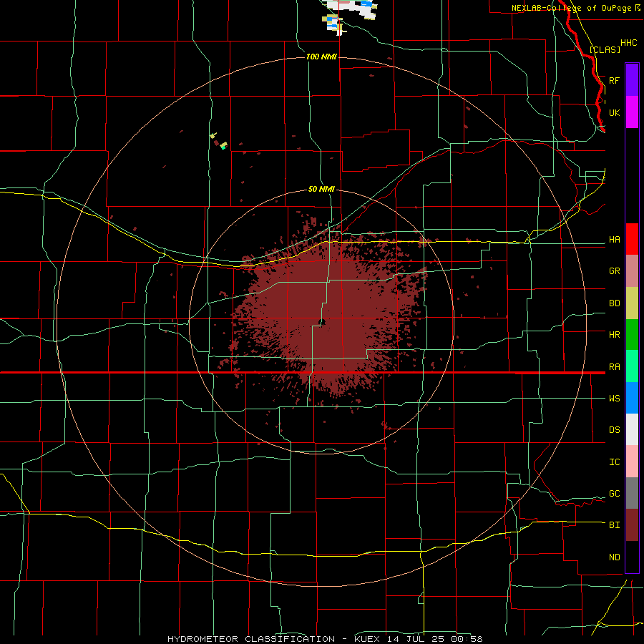Click the "GC" legend label
The width and height of the screenshot is (644, 644).
pos(614,494)
